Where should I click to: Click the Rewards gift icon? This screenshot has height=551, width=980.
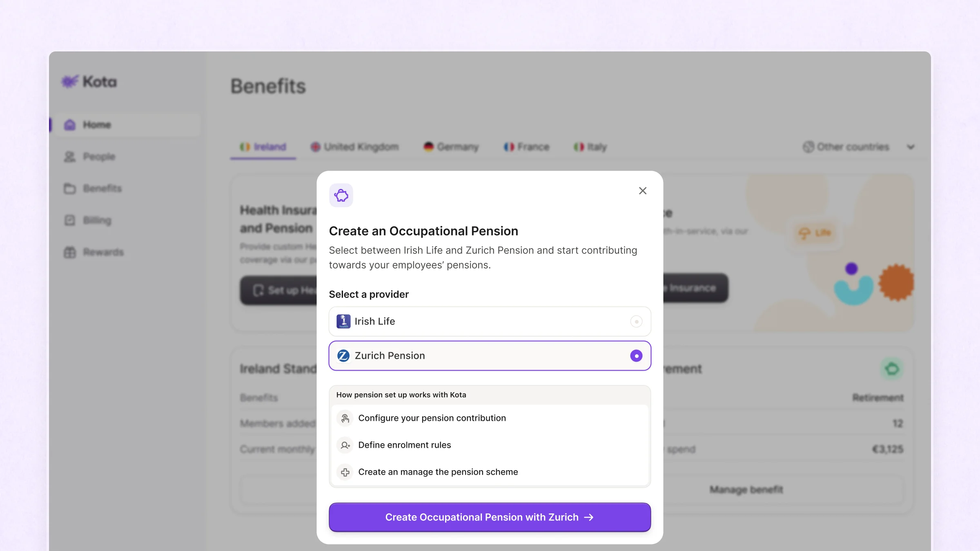click(70, 252)
